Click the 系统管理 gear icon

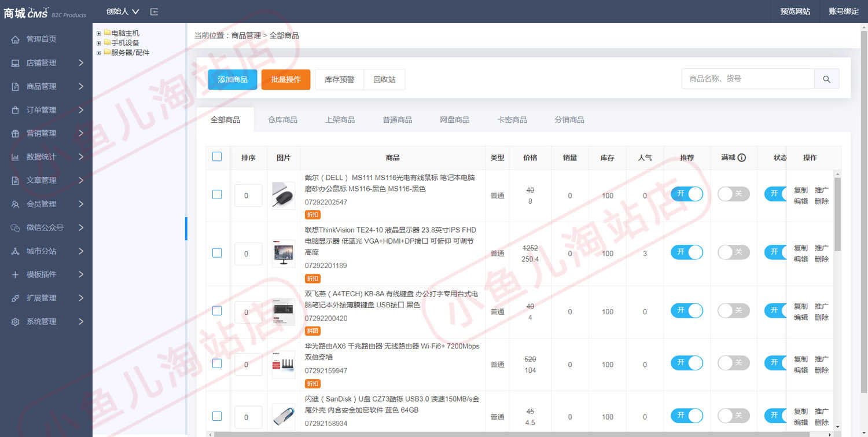click(x=15, y=322)
